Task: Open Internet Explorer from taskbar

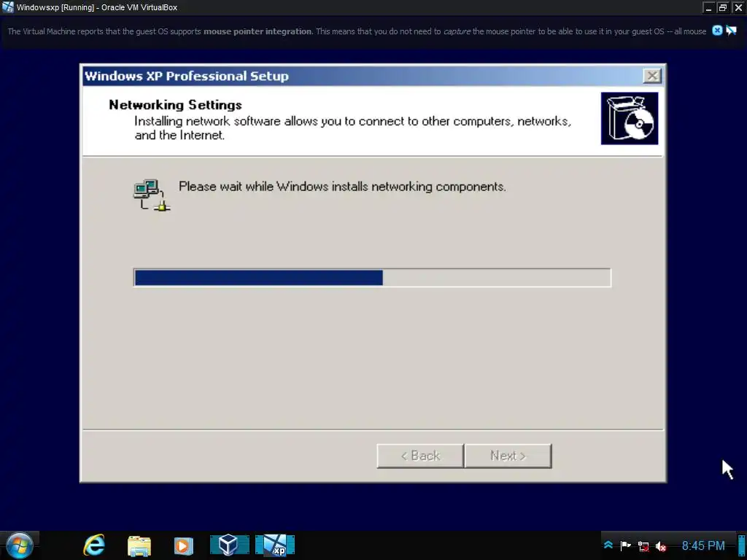Action: [x=94, y=545]
